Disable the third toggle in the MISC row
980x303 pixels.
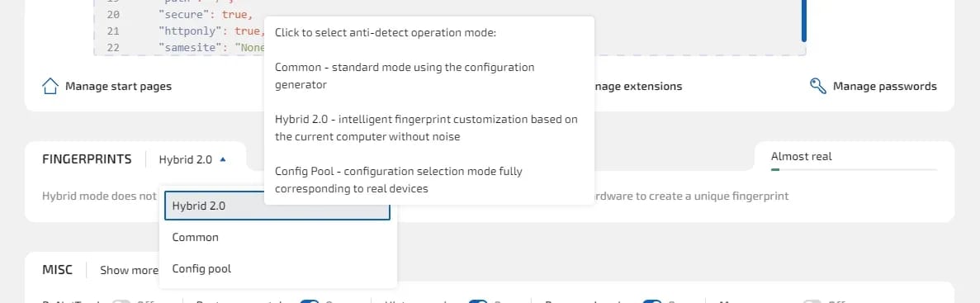[x=478, y=301]
